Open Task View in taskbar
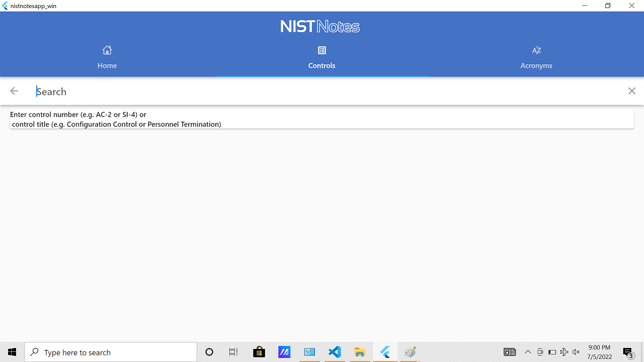This screenshot has width=644, height=362. coord(233,352)
